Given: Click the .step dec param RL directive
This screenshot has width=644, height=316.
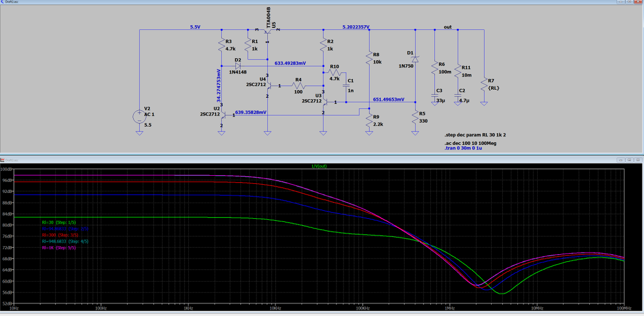Looking at the screenshot, I should tap(475, 134).
